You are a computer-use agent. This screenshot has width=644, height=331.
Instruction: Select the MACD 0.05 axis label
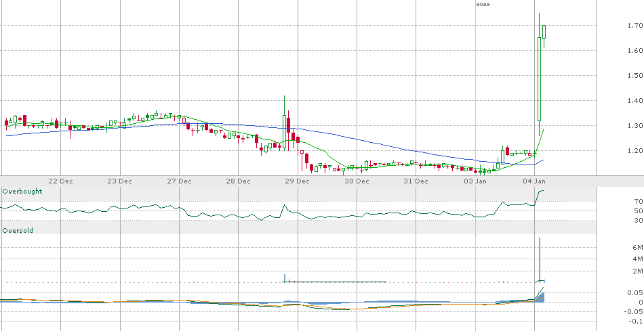point(635,292)
